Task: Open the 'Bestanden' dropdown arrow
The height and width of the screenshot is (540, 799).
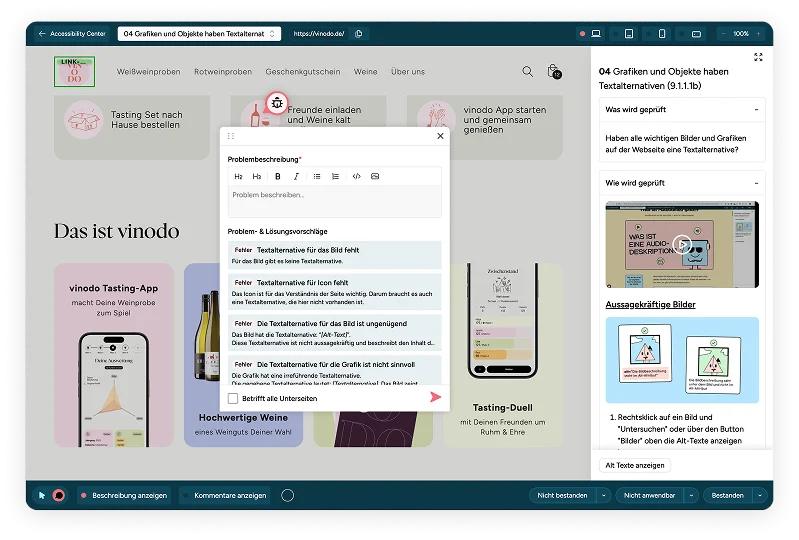Action: click(760, 495)
